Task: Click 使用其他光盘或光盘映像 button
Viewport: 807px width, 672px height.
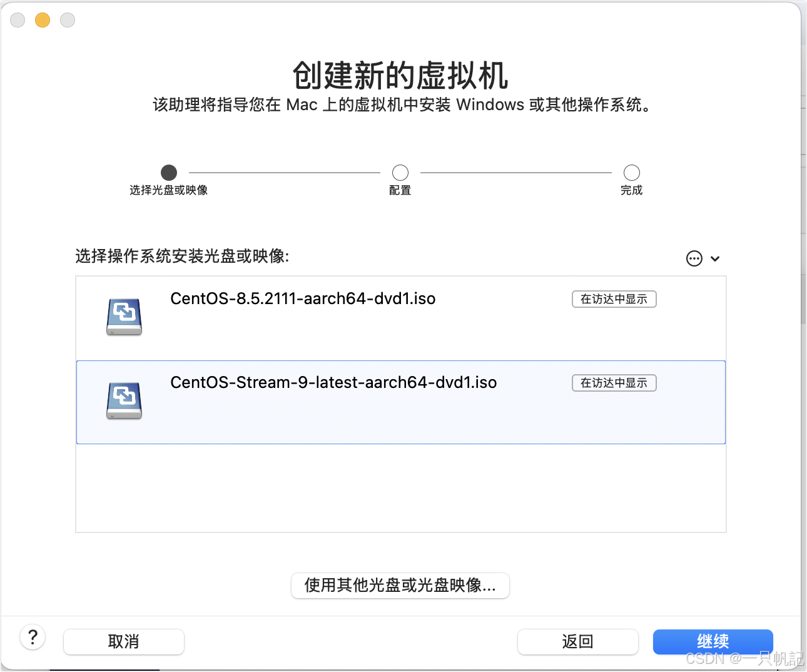Action: click(x=400, y=586)
